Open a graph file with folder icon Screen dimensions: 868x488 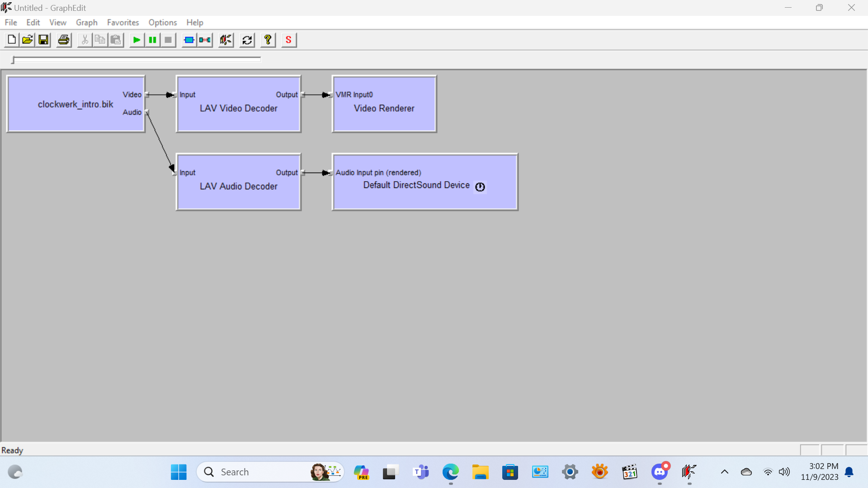[28, 40]
